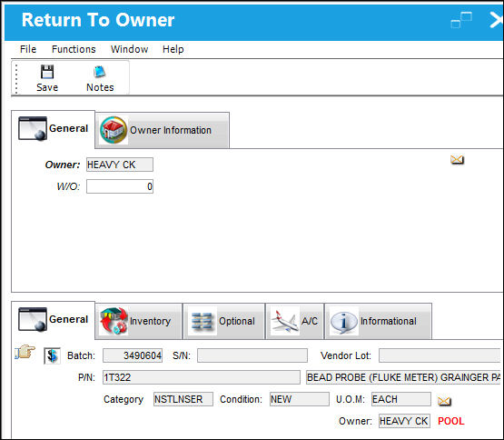The height and width of the screenshot is (440, 504).
Task: Select the upper General tab
Action: click(53, 129)
